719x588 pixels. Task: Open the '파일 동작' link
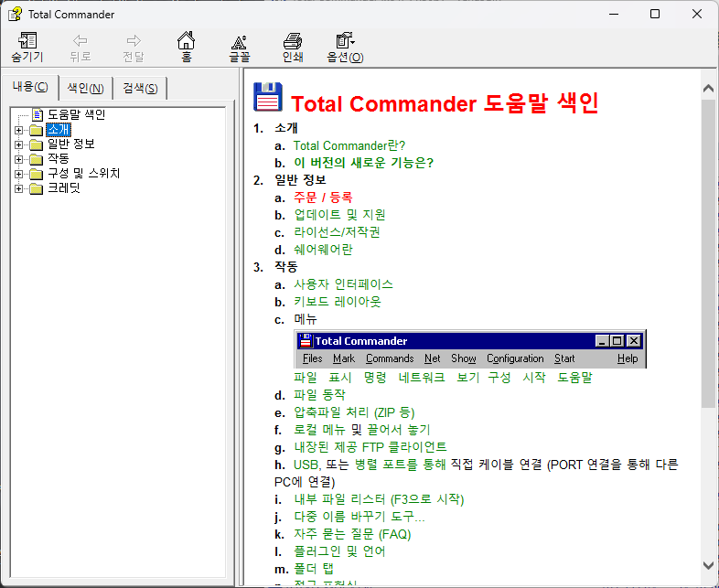319,395
